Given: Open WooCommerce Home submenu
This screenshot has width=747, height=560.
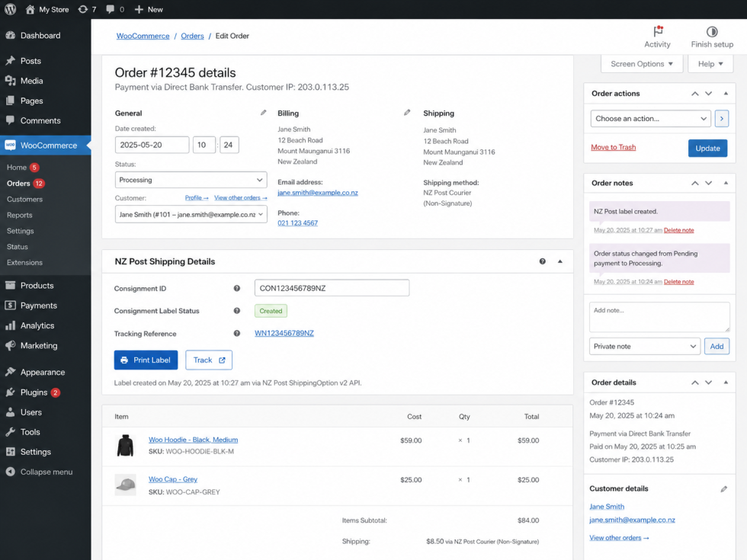Looking at the screenshot, I should click(17, 167).
